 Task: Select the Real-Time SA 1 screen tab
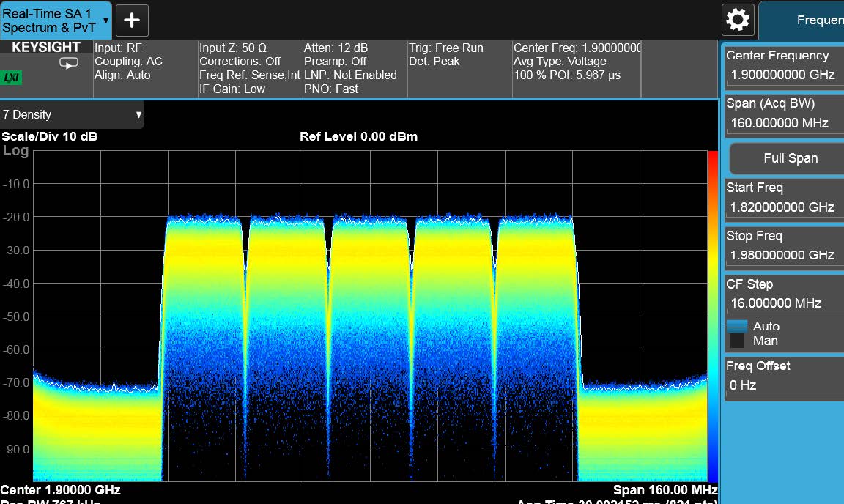tap(49, 21)
